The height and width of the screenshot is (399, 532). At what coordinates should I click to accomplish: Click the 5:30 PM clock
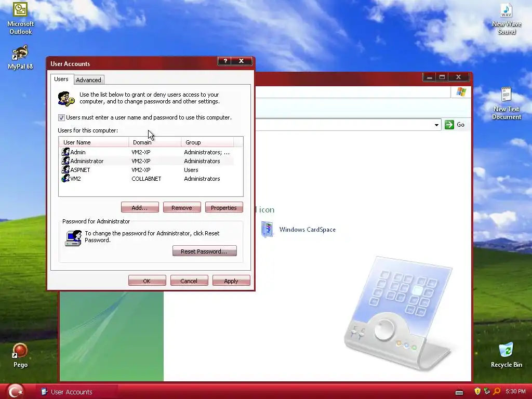(515, 391)
